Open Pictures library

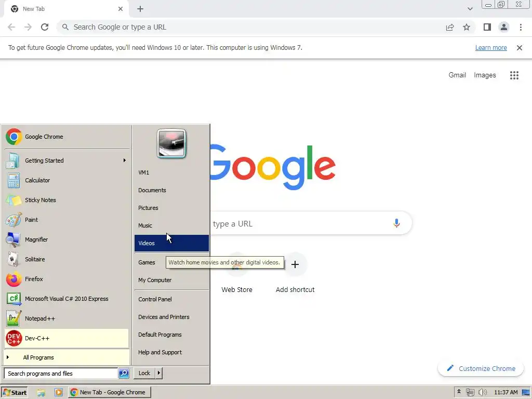point(171,208)
